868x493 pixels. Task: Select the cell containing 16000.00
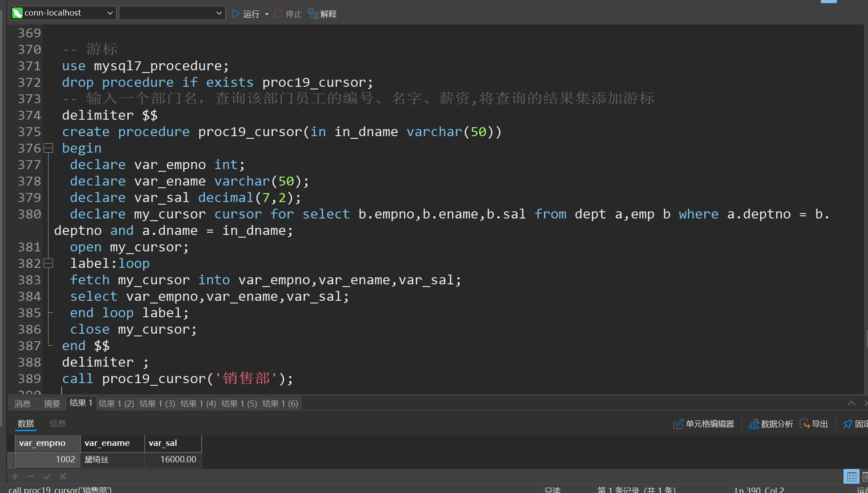174,459
